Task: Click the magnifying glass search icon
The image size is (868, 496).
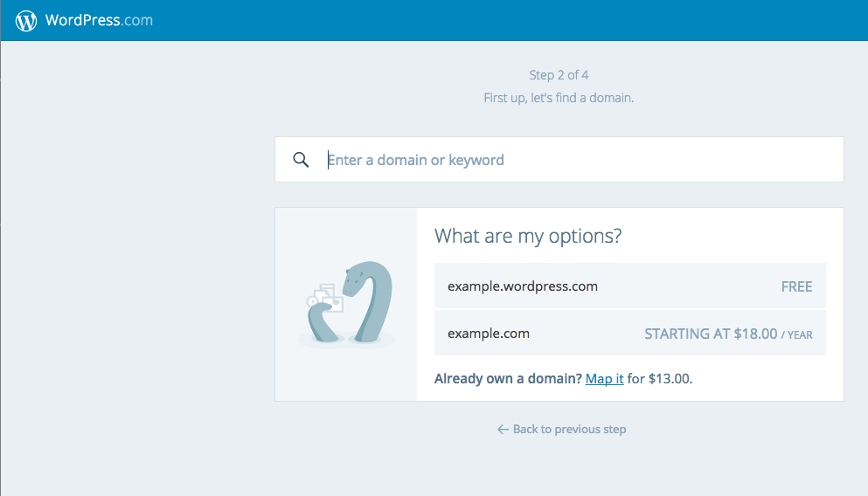Action: pos(302,160)
